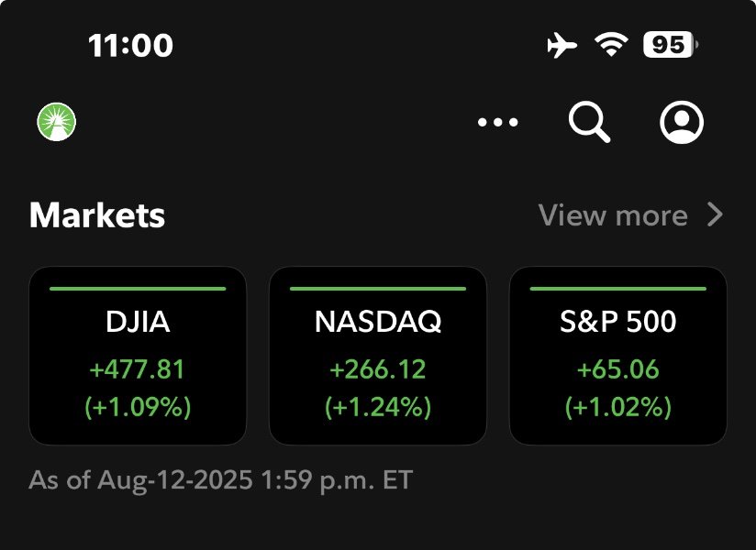Tap the NASDAQ +1.24% percentage change
This screenshot has height=550, width=756.
(x=378, y=406)
